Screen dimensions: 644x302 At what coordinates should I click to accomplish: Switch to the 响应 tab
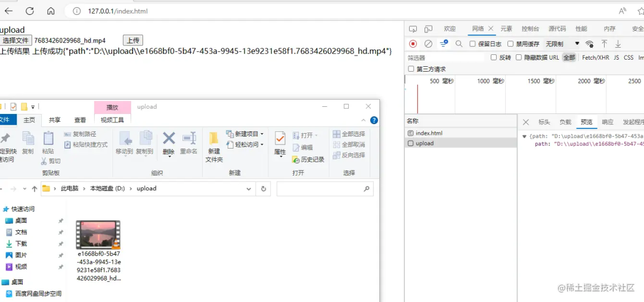(x=607, y=122)
